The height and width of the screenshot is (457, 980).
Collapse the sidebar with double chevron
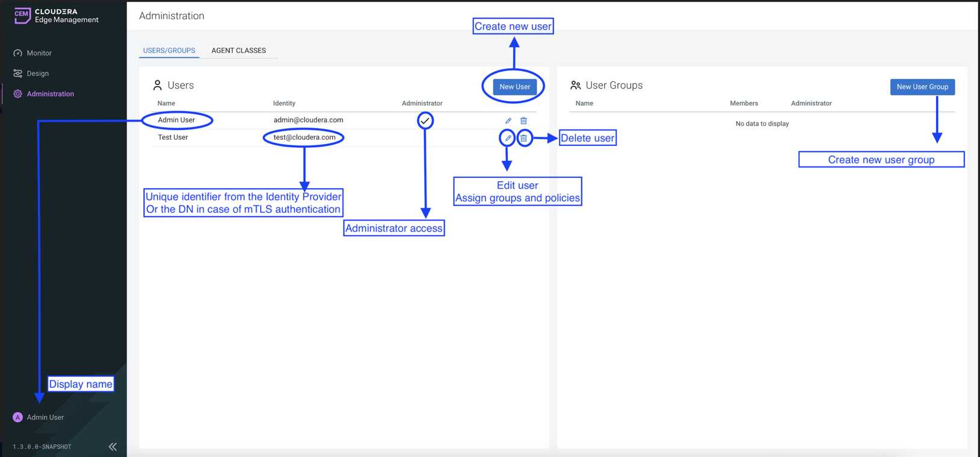[x=113, y=447]
